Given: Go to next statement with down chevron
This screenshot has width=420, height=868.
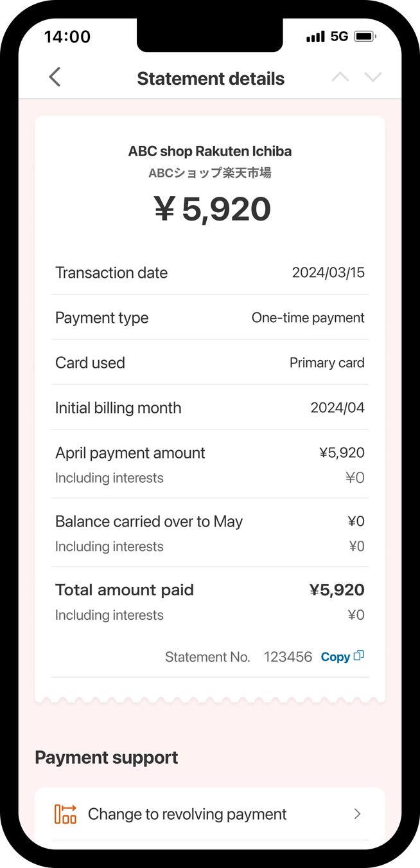Looking at the screenshot, I should [372, 77].
